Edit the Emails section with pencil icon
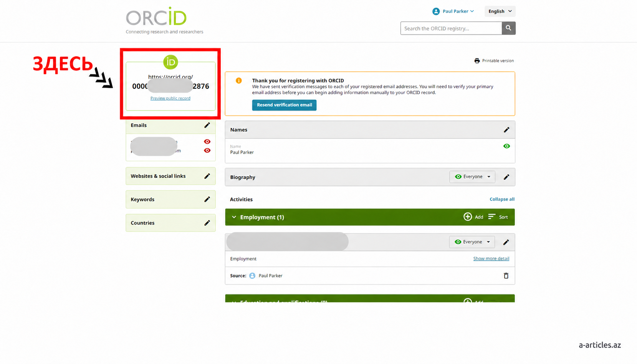This screenshot has height=364, width=637. click(x=207, y=125)
